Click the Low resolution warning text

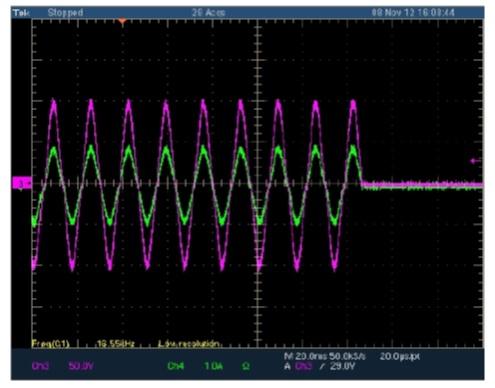(x=189, y=343)
